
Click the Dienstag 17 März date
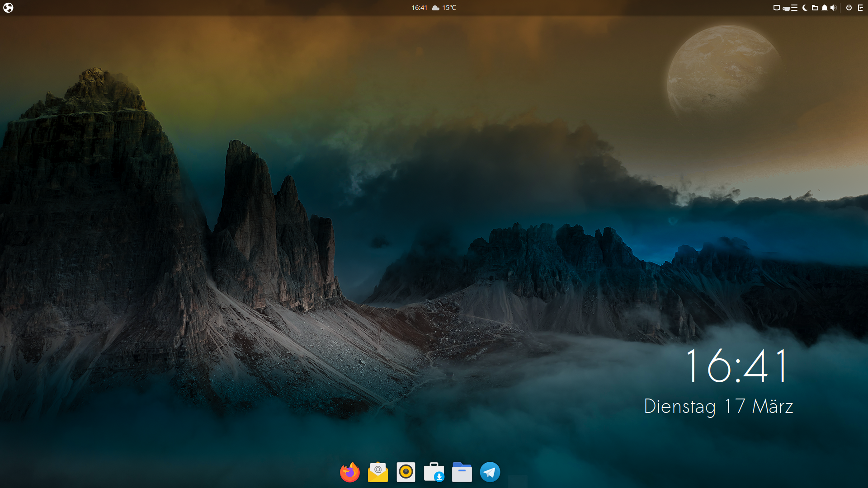point(718,406)
